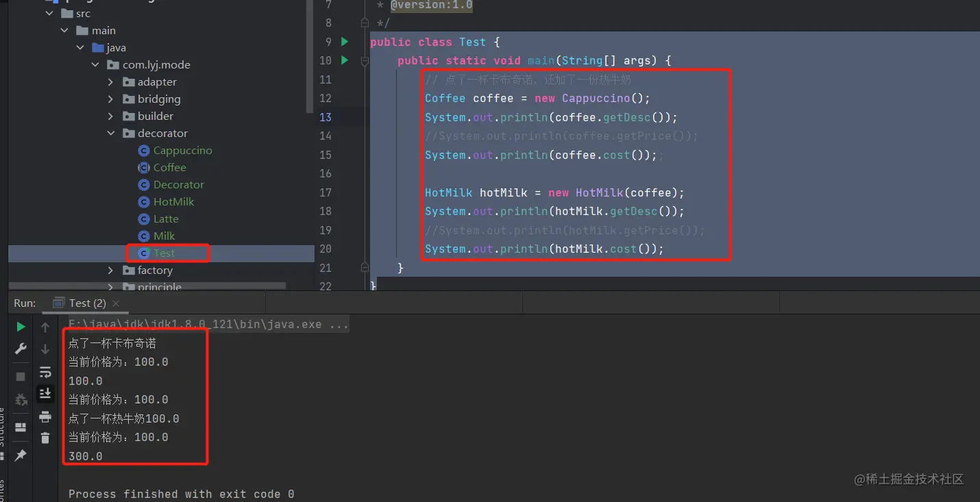Click line number 16 in the gutter
This screenshot has width=980, height=502.
(326, 173)
